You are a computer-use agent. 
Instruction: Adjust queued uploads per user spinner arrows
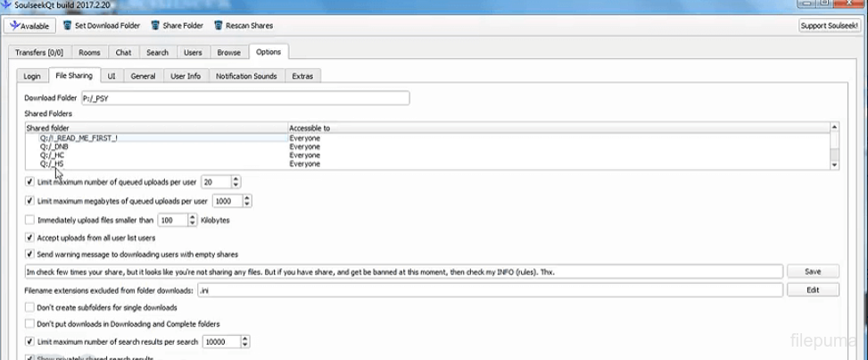click(x=236, y=181)
